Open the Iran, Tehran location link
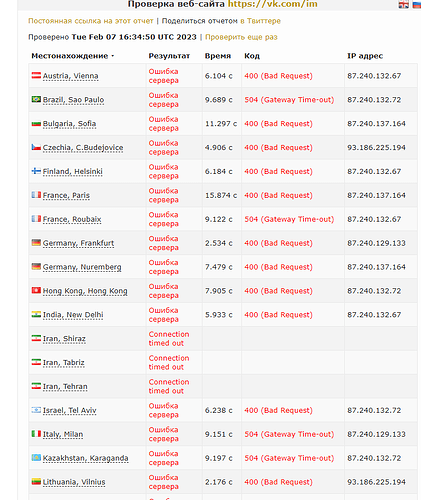 pos(65,386)
